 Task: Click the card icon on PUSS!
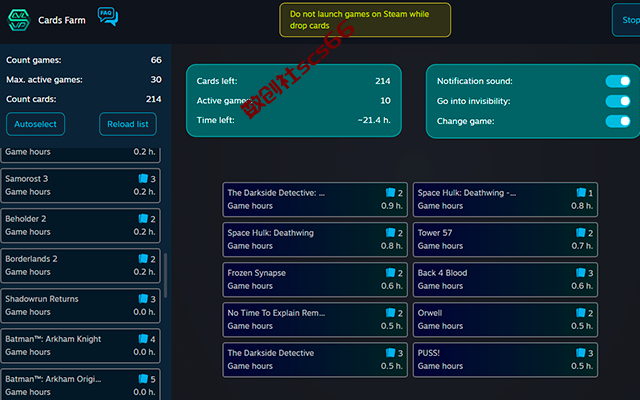[x=580, y=352]
